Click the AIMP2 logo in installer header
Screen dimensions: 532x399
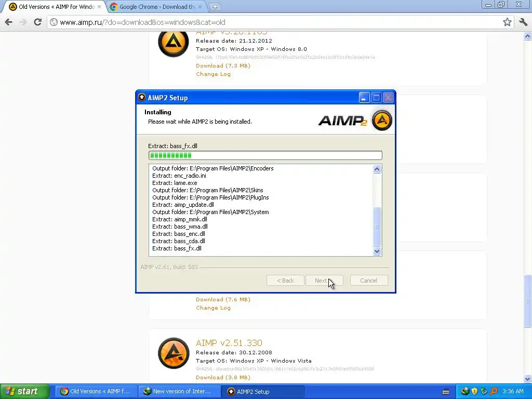[x=355, y=120]
